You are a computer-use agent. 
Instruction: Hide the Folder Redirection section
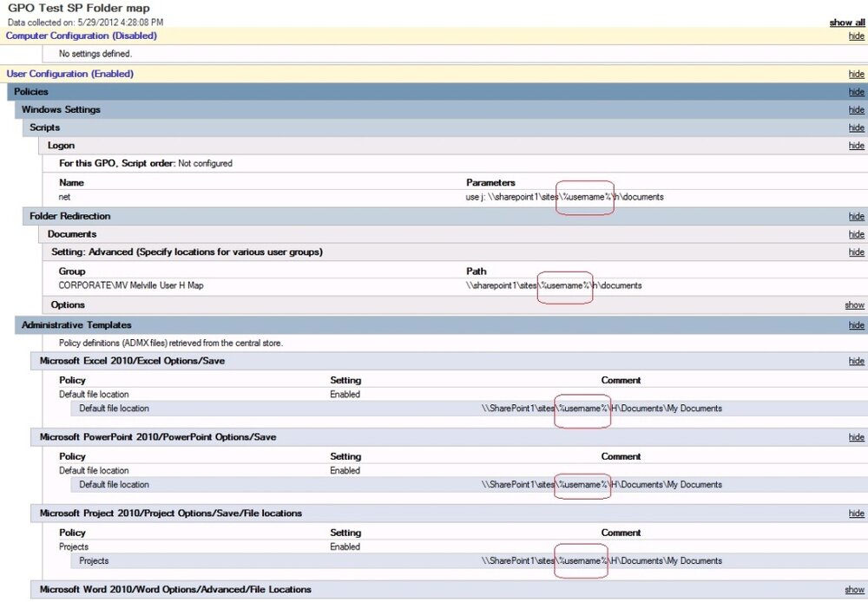point(857,216)
